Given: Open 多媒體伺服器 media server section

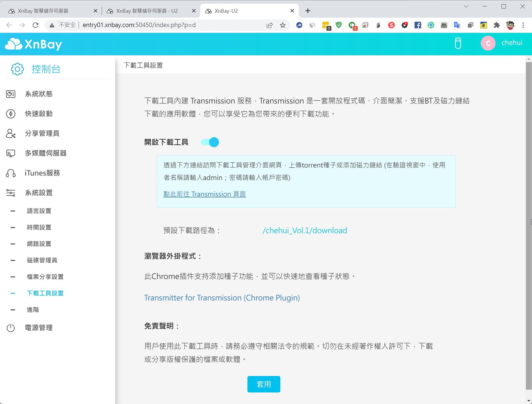Looking at the screenshot, I should click(x=46, y=153).
